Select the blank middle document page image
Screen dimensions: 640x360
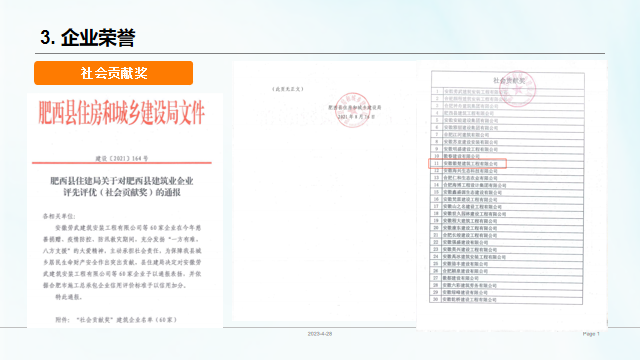click(x=324, y=191)
